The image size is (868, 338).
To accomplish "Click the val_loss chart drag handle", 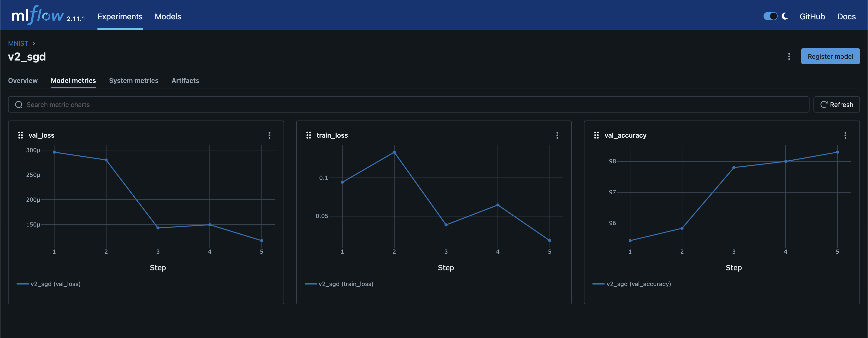I will click(21, 135).
